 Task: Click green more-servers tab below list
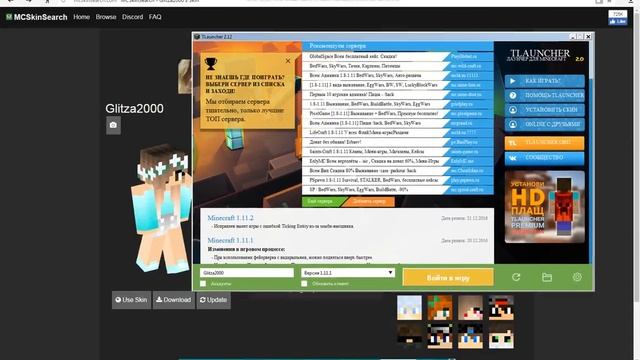coord(322,202)
